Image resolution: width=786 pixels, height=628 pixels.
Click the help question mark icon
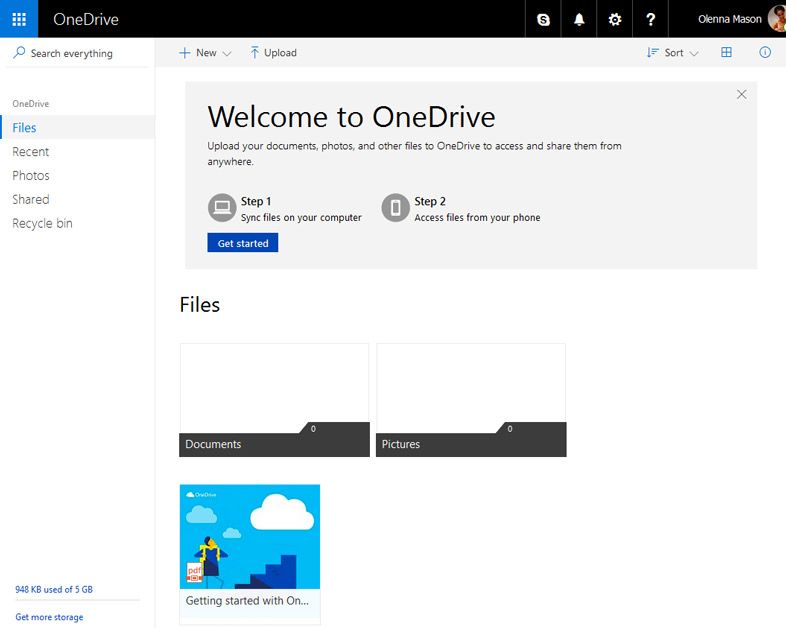pyautogui.click(x=651, y=19)
